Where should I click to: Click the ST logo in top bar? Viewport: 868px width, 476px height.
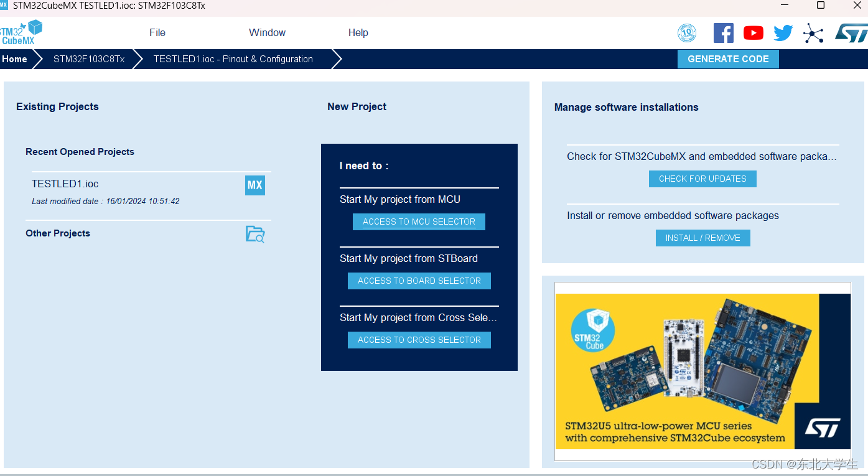(x=851, y=33)
